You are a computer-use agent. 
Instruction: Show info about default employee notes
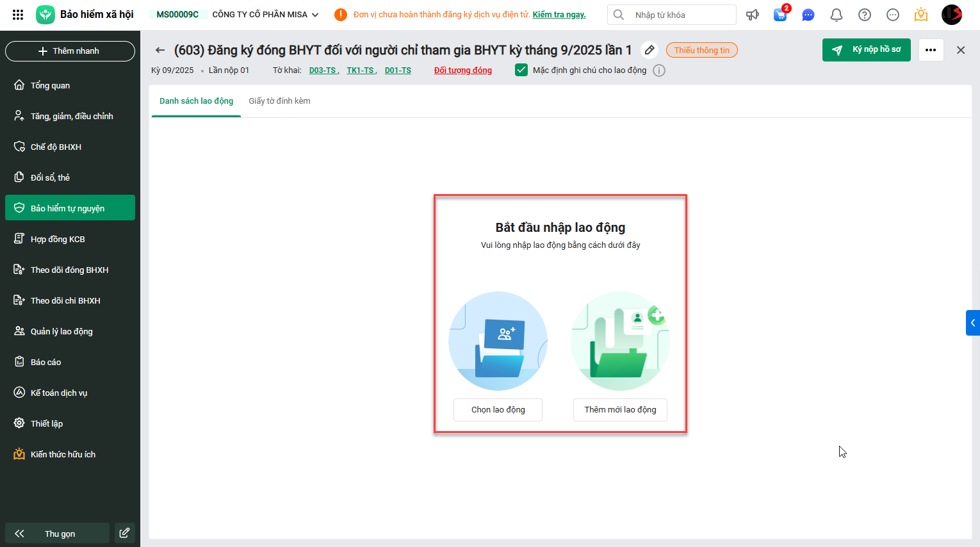click(659, 70)
